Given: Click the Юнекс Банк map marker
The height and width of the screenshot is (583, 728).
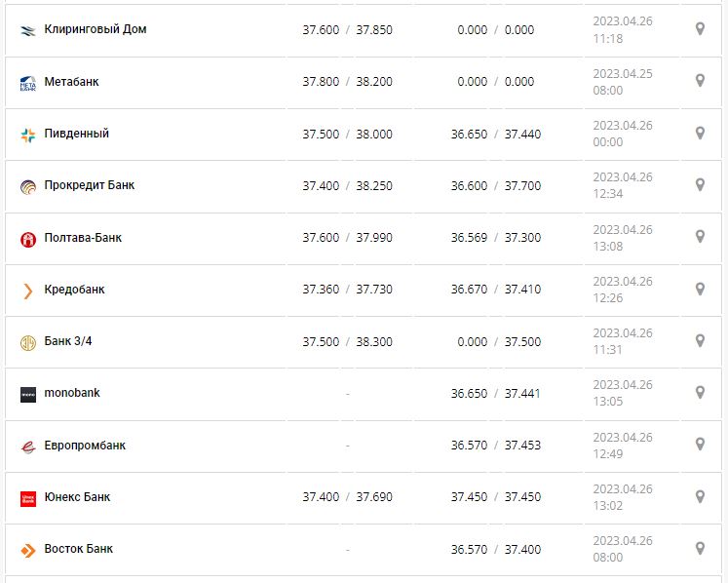Looking at the screenshot, I should (x=700, y=497).
